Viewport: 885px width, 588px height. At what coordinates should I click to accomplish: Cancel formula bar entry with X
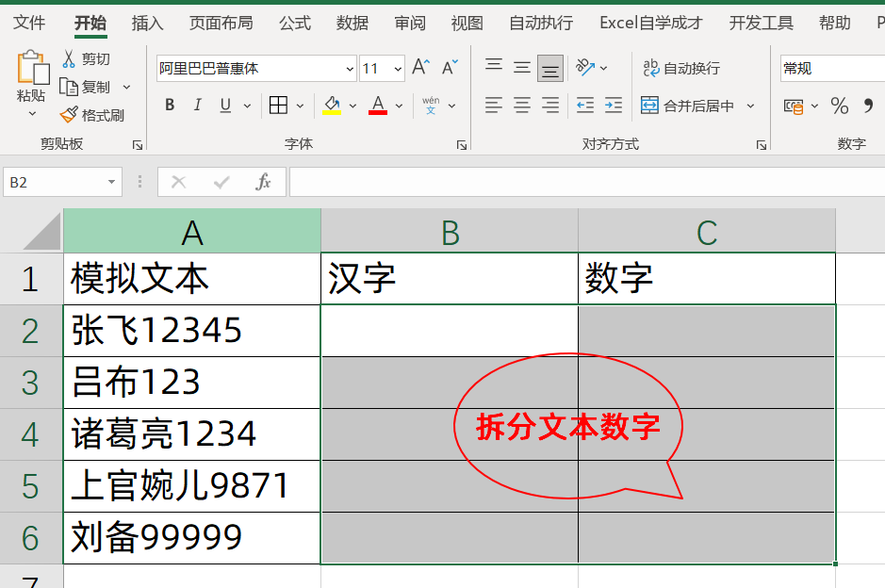[x=178, y=182]
